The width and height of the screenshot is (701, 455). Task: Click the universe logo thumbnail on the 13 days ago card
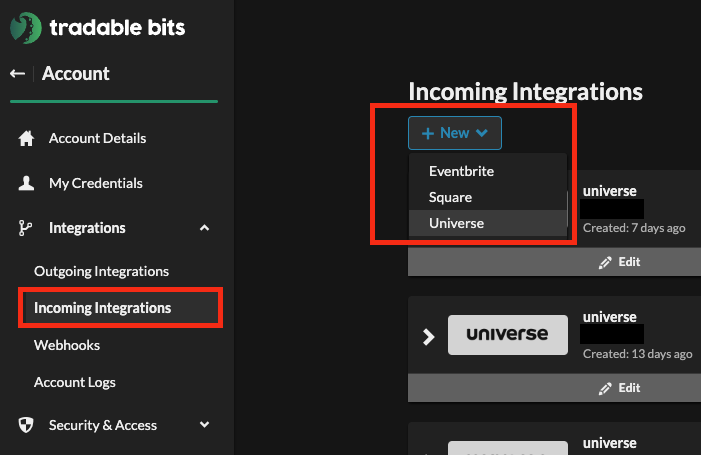point(508,335)
